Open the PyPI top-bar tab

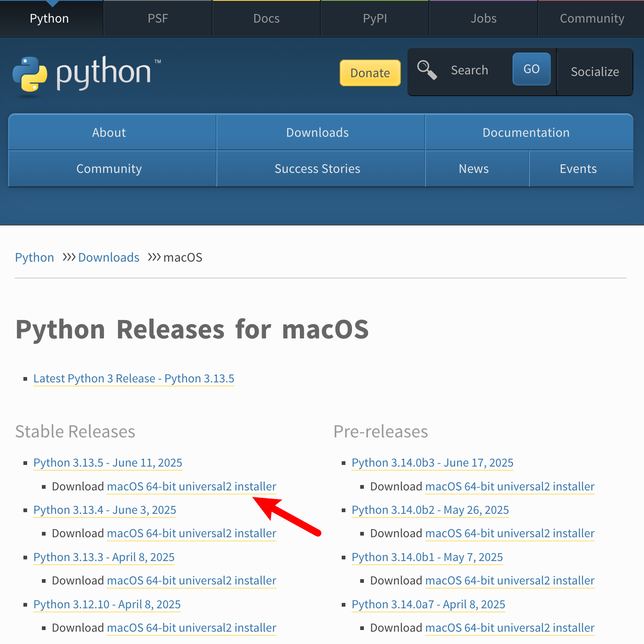(375, 18)
